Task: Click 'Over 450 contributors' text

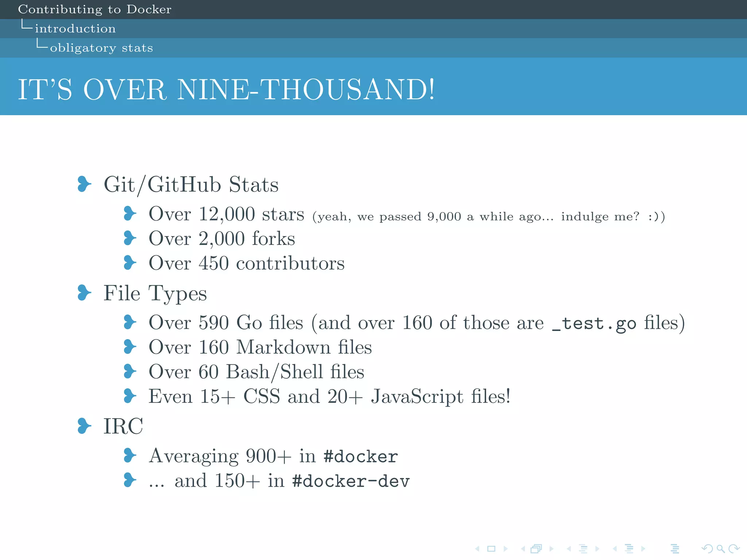Action: 247,263
